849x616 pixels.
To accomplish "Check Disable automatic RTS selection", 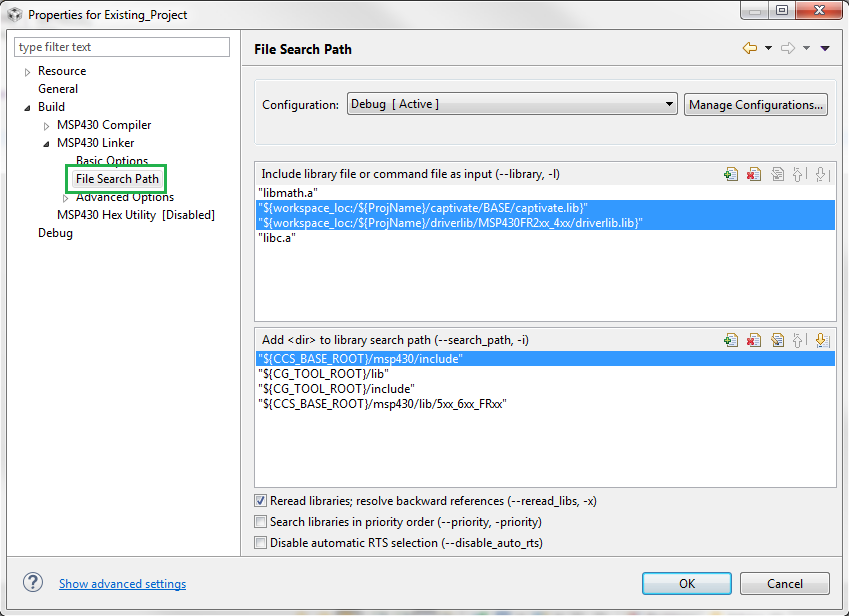I will [x=261, y=543].
